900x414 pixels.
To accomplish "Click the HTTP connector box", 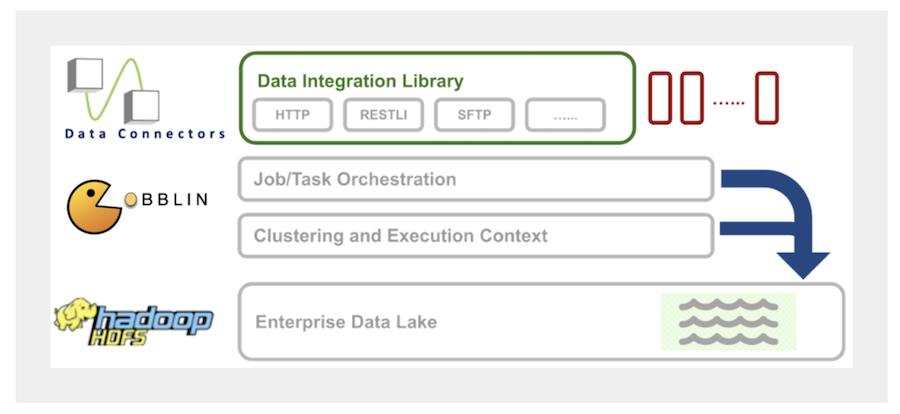I will tap(292, 115).
